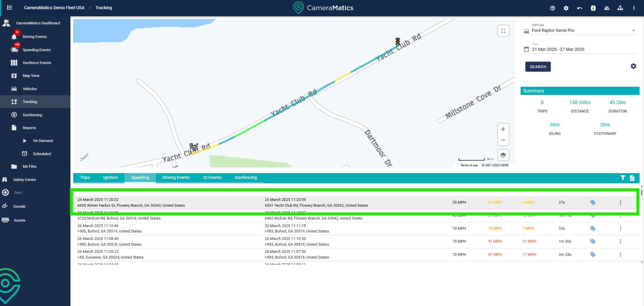This screenshot has height=306, width=644.
Task: Open the users icon in top bar
Action: click(x=607, y=8)
